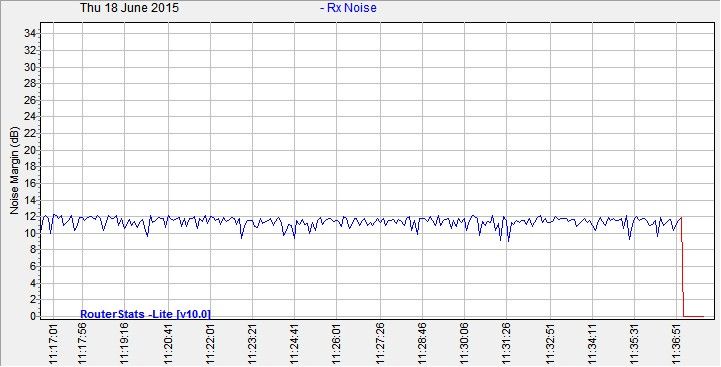Click the '30' value on the y-axis
The height and width of the screenshot is (367, 721).
point(31,67)
